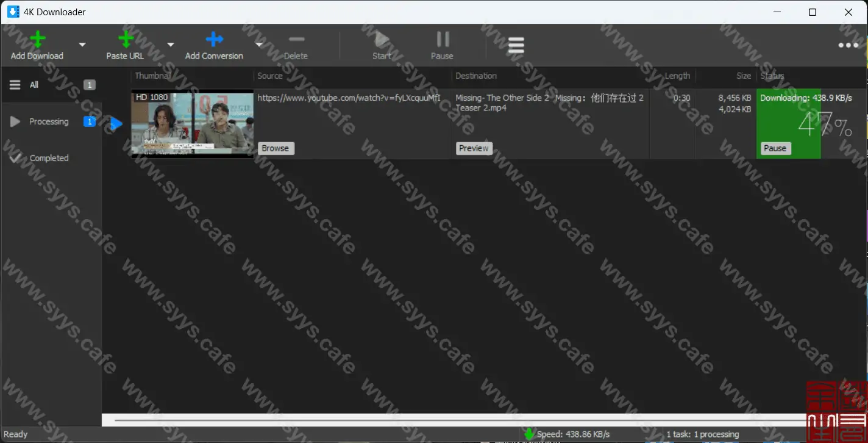Open the hamburger list menu in toolbar
Viewport: 868px width, 443px height.
pyautogui.click(x=516, y=46)
